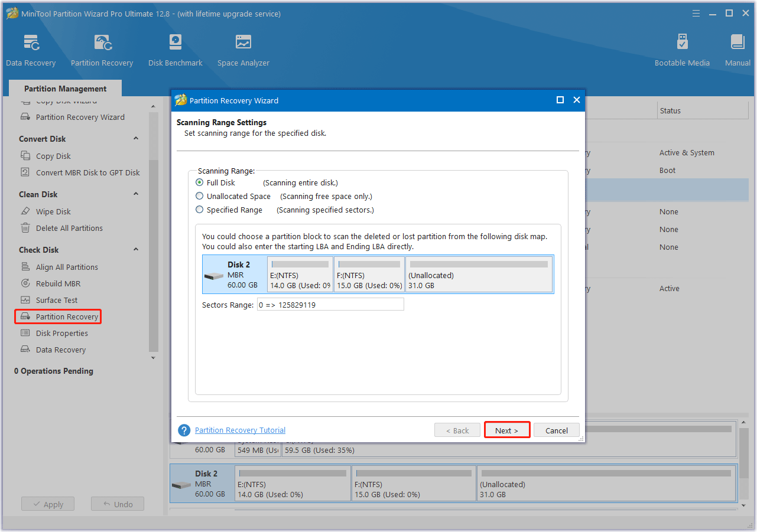Open Space Analyzer
This screenshot has height=532, width=757.
pos(243,50)
